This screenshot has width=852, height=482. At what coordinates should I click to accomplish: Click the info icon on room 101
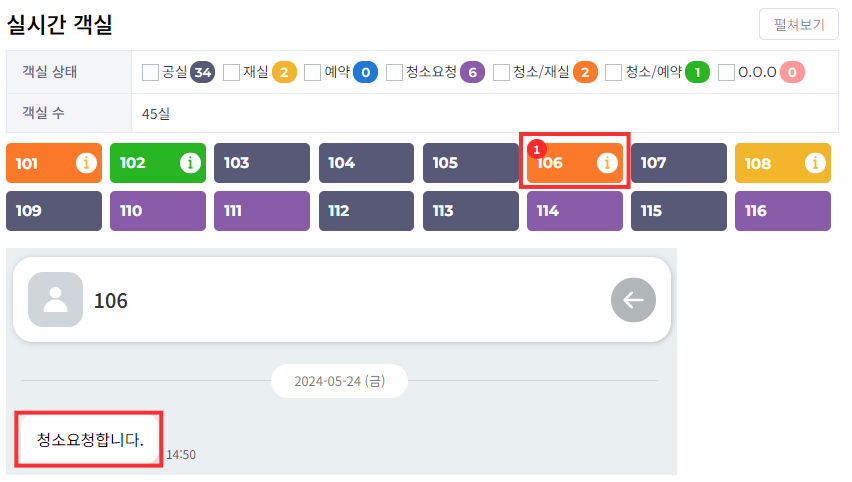pos(87,163)
